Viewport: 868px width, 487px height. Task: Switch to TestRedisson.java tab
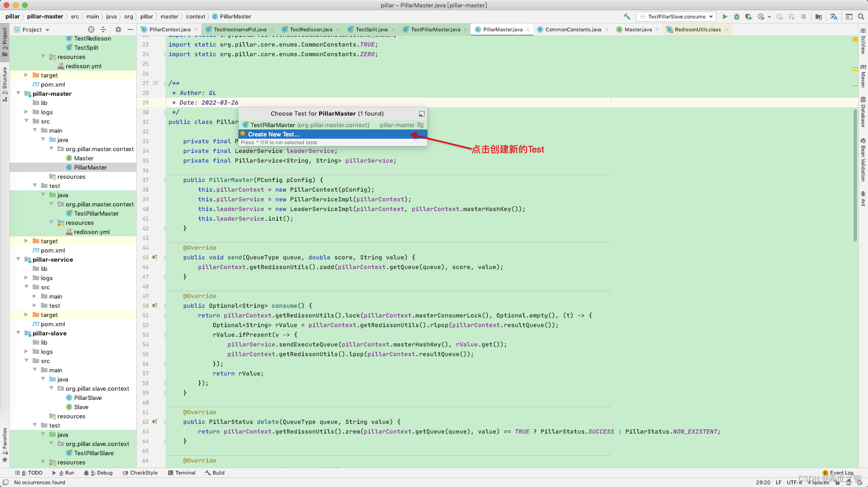(x=311, y=29)
